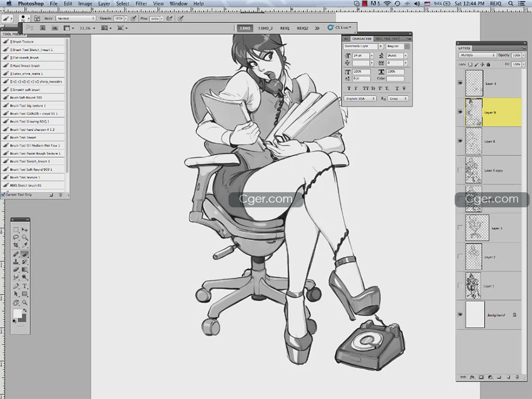This screenshot has height=399, width=532.
Task: Select the Type tool
Action: pyautogui.click(x=24, y=286)
